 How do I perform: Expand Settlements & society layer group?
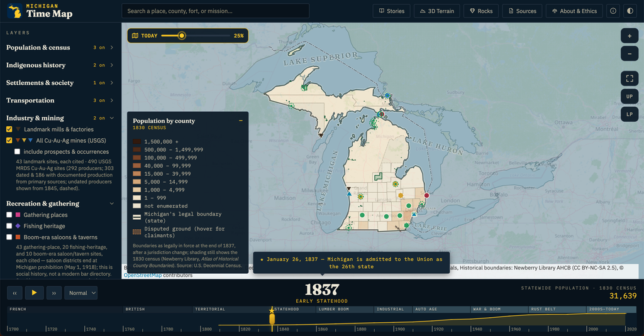[60, 83]
